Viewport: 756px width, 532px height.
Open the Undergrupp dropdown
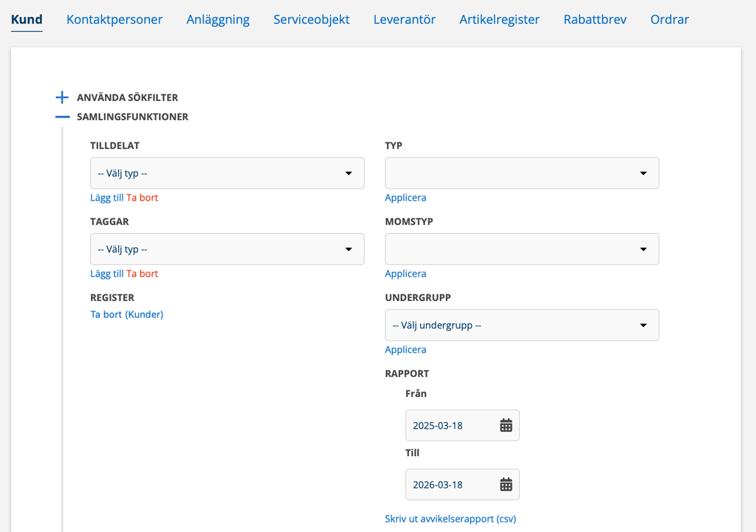pos(521,325)
